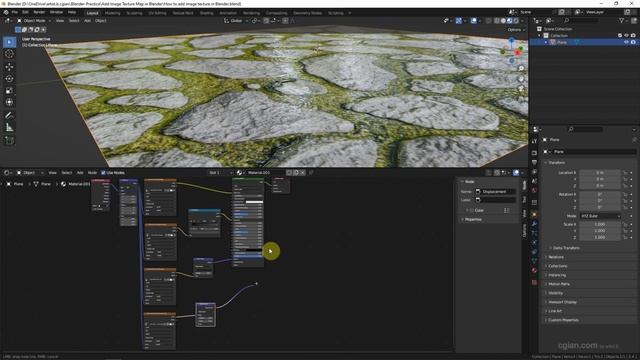The height and width of the screenshot is (360, 640).
Task: Select the Move tool
Action: pyautogui.click(x=9, y=67)
